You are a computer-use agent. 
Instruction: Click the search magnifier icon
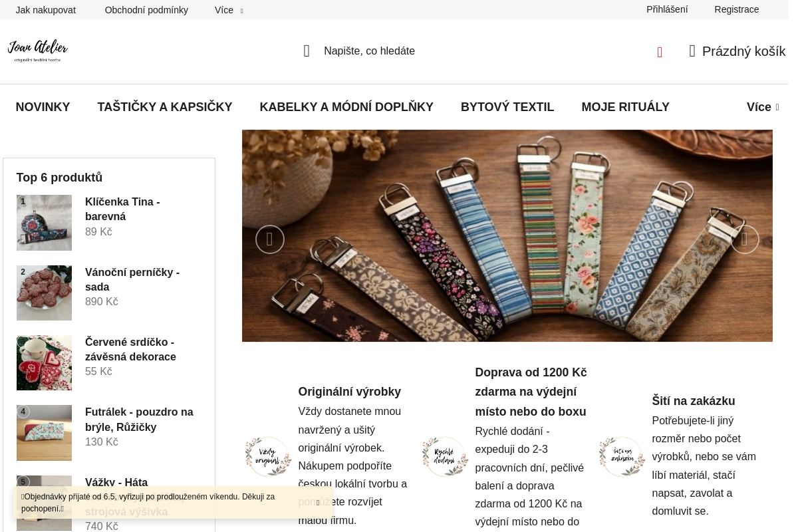[307, 51]
